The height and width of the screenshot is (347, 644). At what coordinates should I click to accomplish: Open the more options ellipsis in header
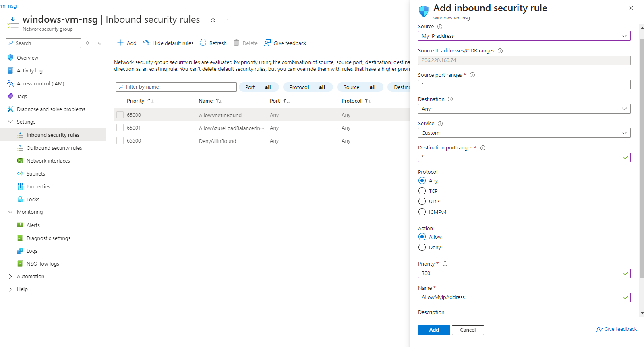point(226,19)
